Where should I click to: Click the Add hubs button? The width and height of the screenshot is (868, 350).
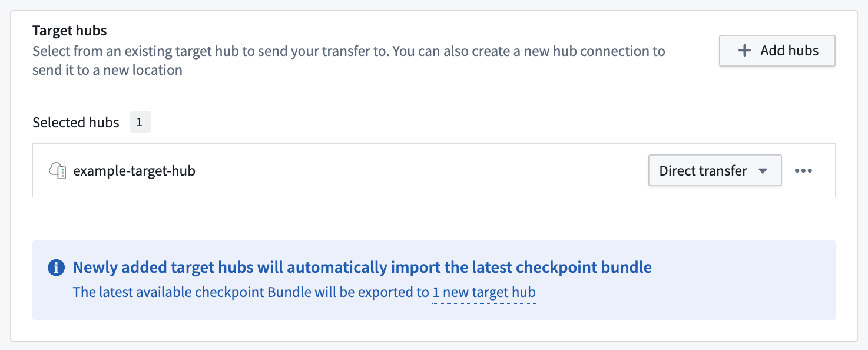[777, 51]
